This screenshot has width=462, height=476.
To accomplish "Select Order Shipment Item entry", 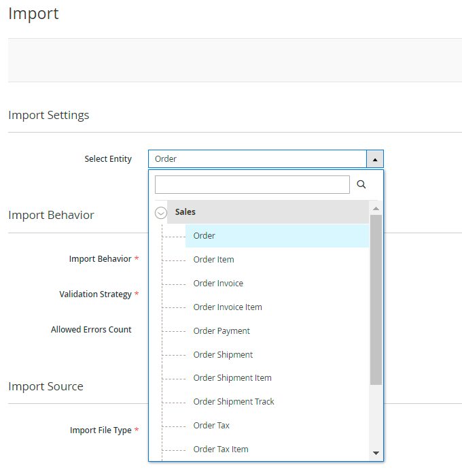I will click(232, 378).
